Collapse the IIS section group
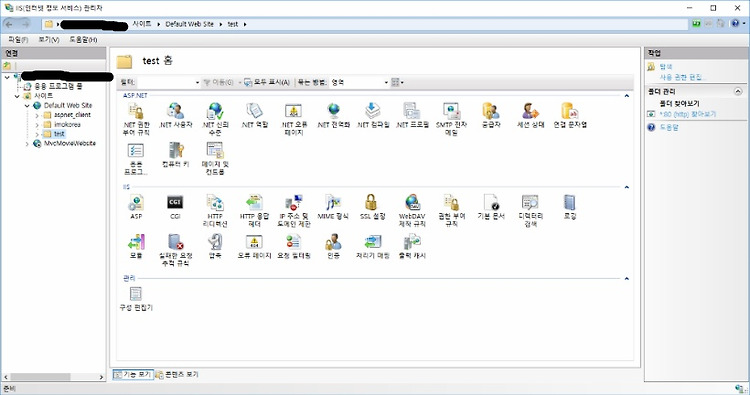Viewport: 750px width, 395px height. click(x=627, y=187)
